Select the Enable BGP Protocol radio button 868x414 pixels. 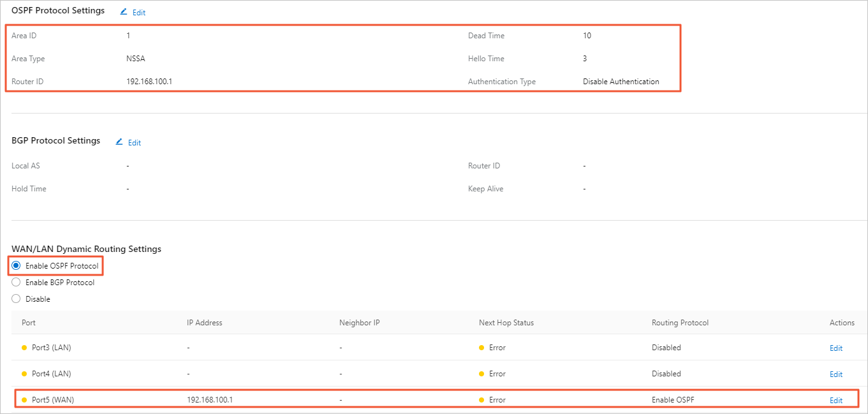click(16, 282)
